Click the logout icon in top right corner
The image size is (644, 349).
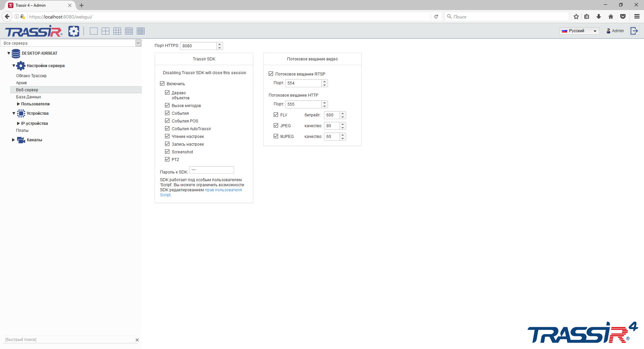[634, 31]
